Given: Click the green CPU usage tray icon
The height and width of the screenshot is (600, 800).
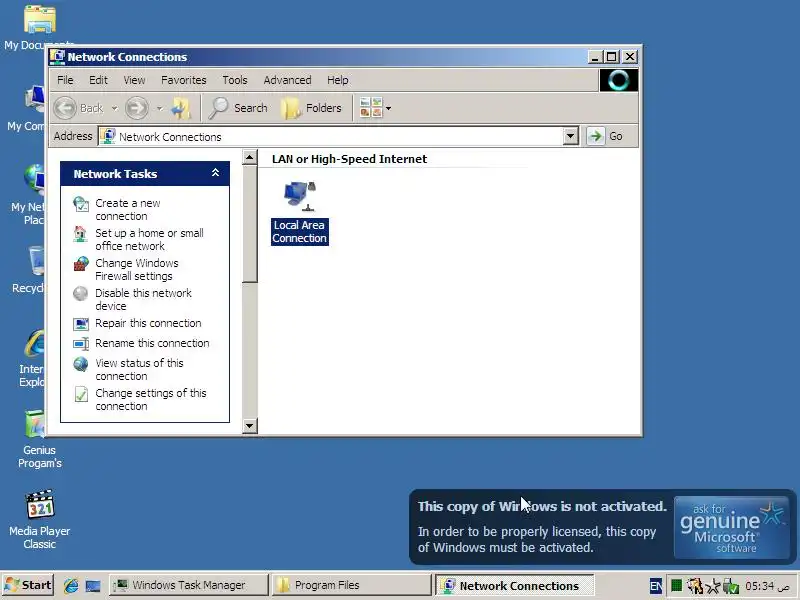Looking at the screenshot, I should point(677,585).
